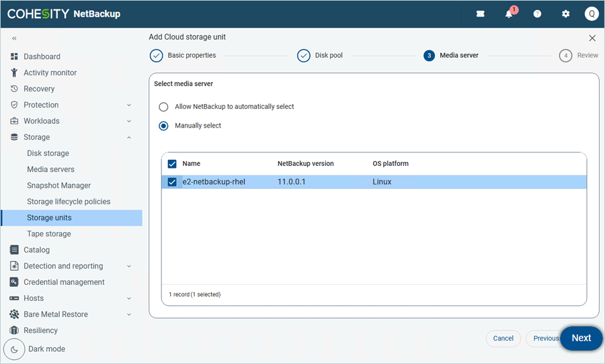Image resolution: width=605 pixels, height=364 pixels.
Task: Close the Add Cloud storage unit wizard
Action: pyautogui.click(x=592, y=38)
